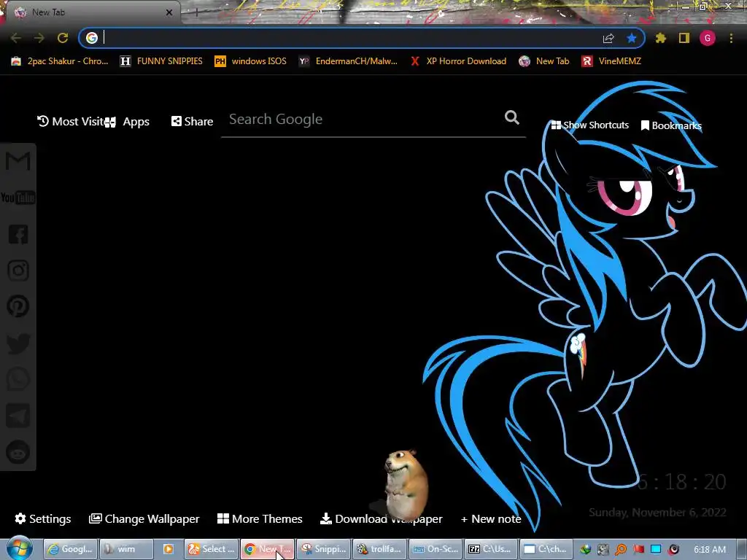
Task: Open Bookmarks on the page
Action: pyautogui.click(x=671, y=125)
